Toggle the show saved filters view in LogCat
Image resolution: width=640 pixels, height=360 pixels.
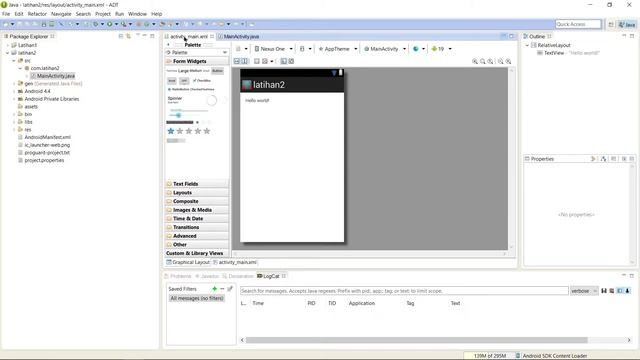pos(620,291)
